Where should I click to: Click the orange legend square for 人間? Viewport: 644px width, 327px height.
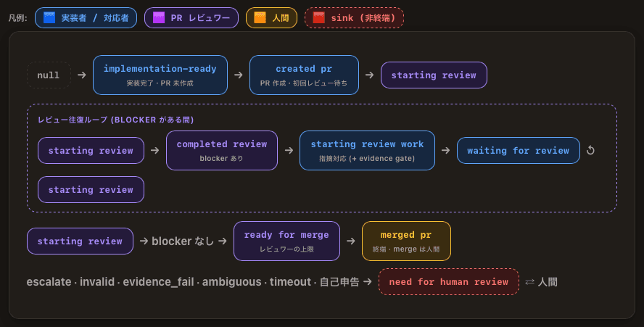(260, 17)
